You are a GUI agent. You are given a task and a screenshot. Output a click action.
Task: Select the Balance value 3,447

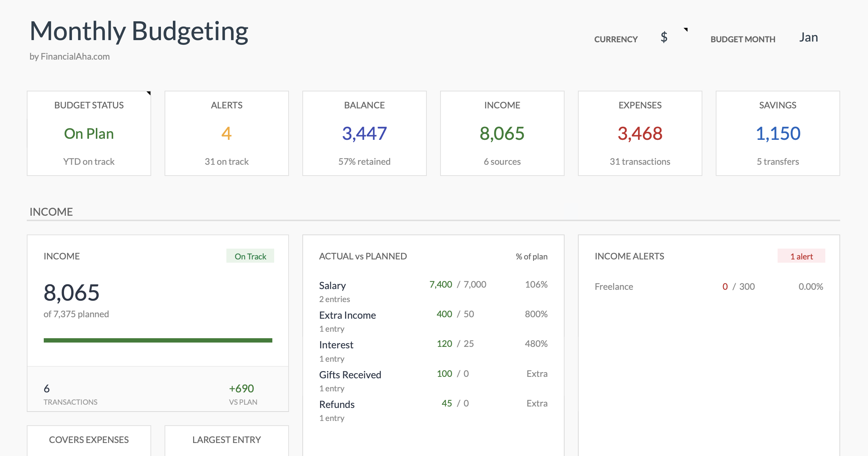point(364,133)
